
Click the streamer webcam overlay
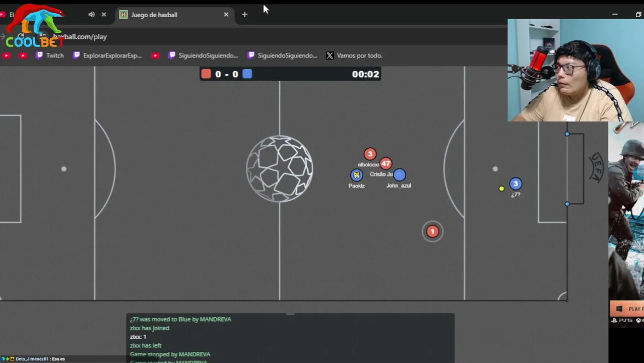click(x=575, y=71)
